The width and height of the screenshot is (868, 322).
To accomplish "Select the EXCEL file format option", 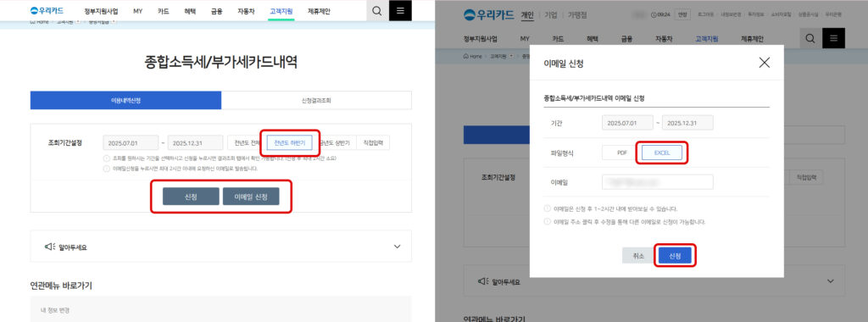I will click(x=662, y=153).
